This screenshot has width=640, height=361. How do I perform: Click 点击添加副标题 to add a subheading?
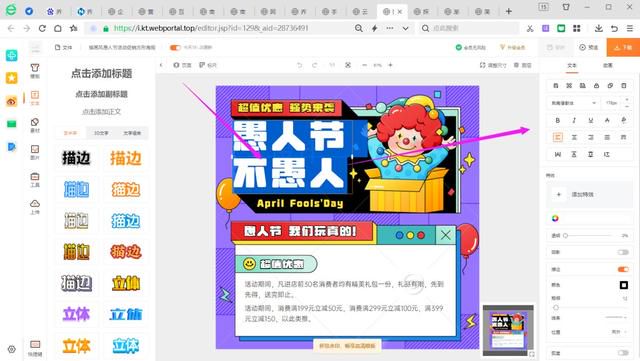(x=101, y=94)
